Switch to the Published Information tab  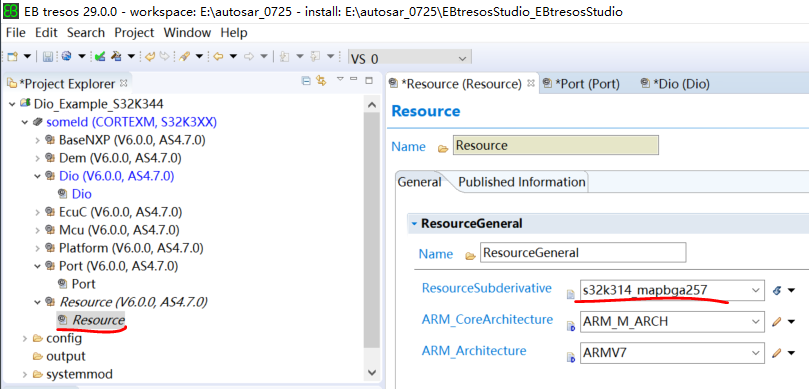pyautogui.click(x=522, y=182)
